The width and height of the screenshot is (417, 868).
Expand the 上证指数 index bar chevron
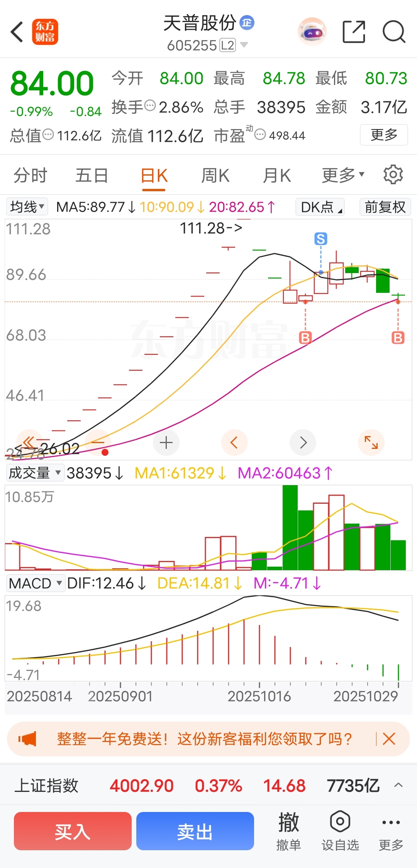[398, 785]
